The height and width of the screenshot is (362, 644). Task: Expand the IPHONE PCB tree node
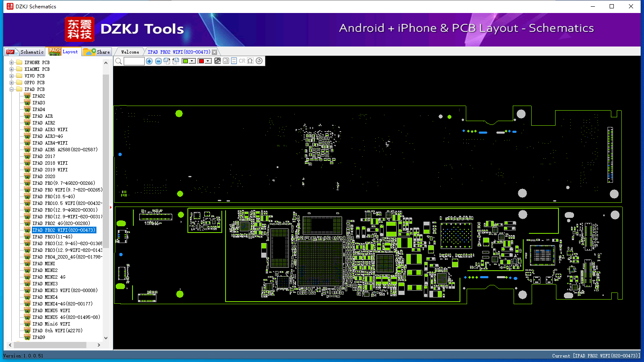(x=12, y=62)
